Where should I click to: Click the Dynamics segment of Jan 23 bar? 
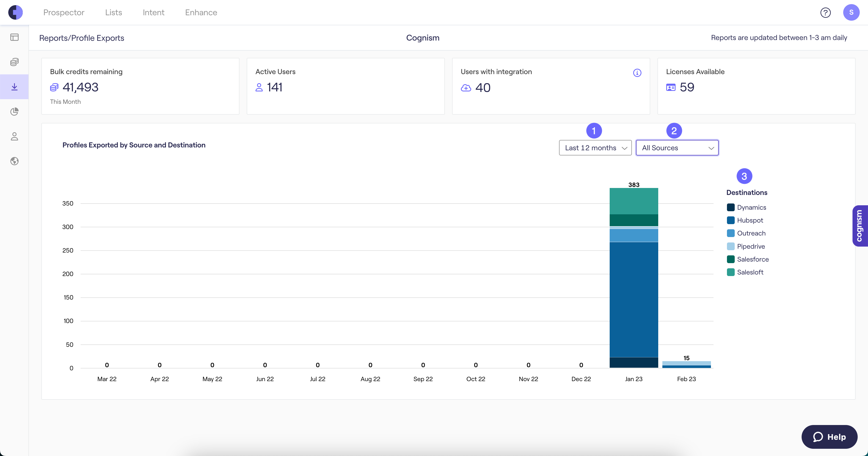pyautogui.click(x=633, y=362)
